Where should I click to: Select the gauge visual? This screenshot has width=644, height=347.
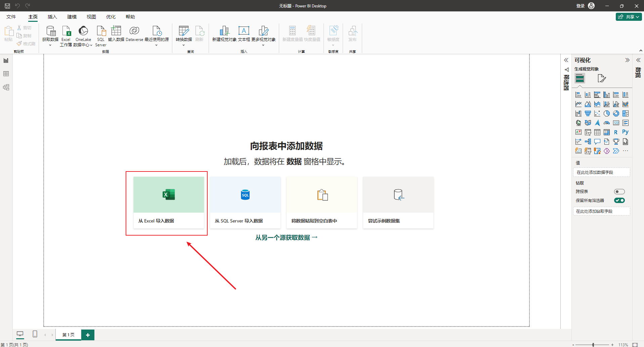606,123
